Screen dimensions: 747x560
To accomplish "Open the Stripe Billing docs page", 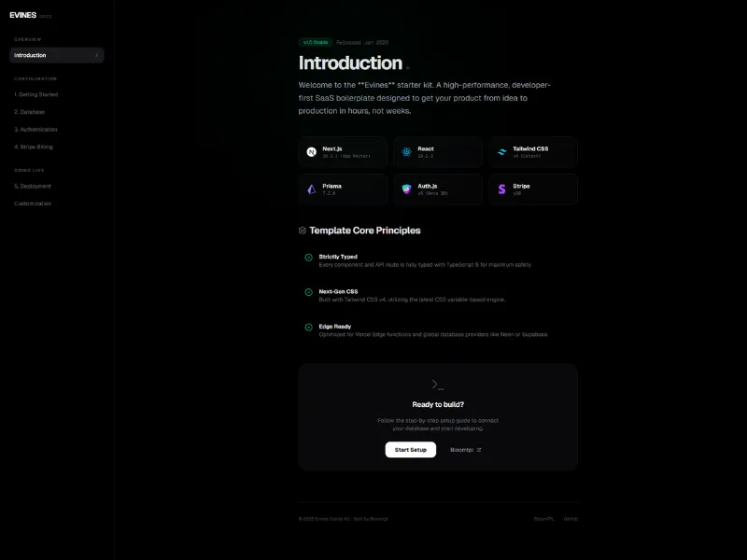I will click(34, 147).
